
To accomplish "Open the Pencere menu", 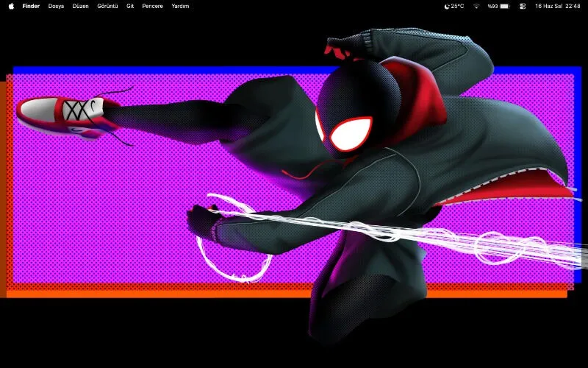I will [x=152, y=6].
